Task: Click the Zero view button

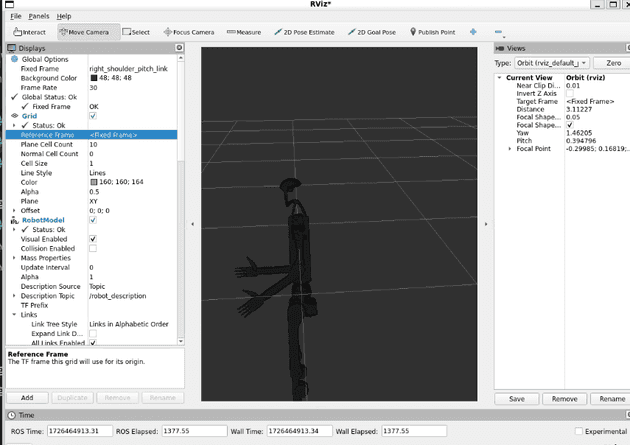Action: (x=613, y=63)
